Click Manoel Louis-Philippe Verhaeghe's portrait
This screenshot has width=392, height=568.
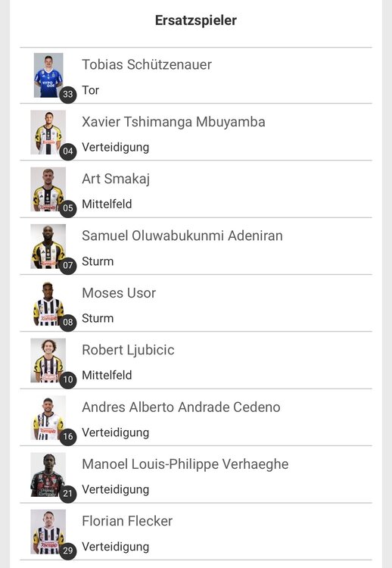point(48,475)
